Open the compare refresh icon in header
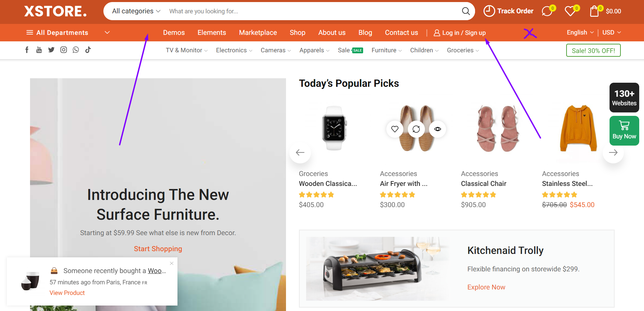 tap(547, 11)
